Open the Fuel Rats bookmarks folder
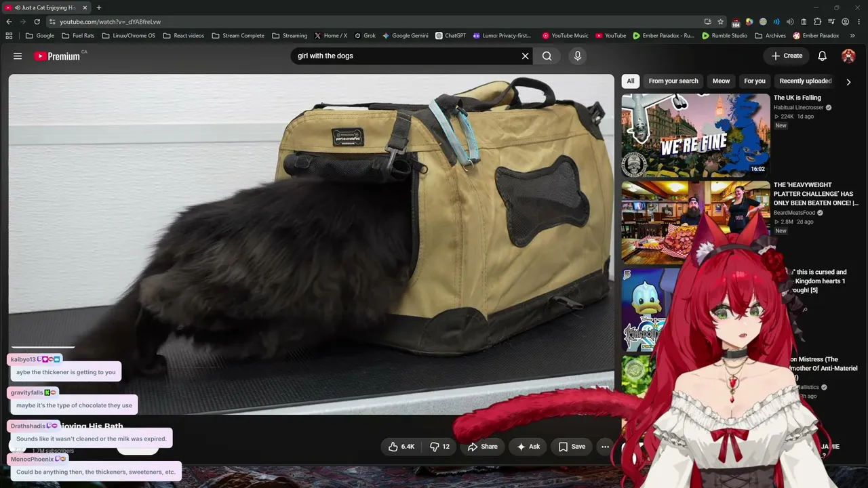The height and width of the screenshot is (488, 868). point(78,36)
